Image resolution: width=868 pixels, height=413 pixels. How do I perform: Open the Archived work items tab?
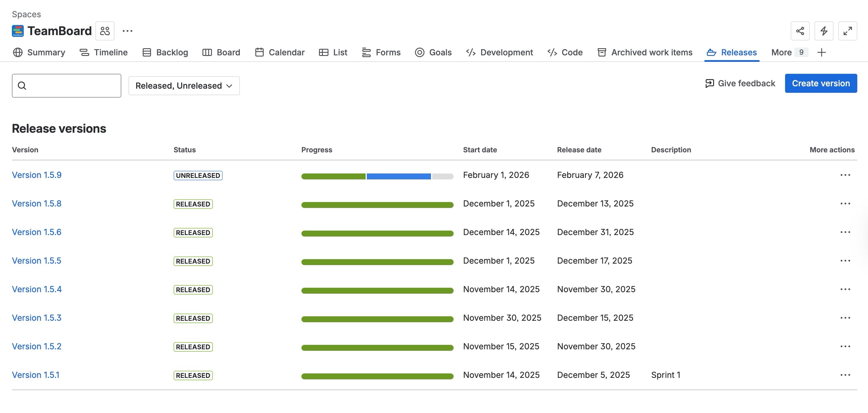coord(645,52)
